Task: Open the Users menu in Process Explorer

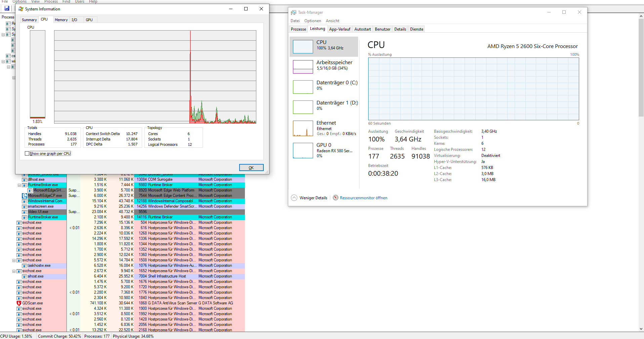Action: tap(80, 2)
